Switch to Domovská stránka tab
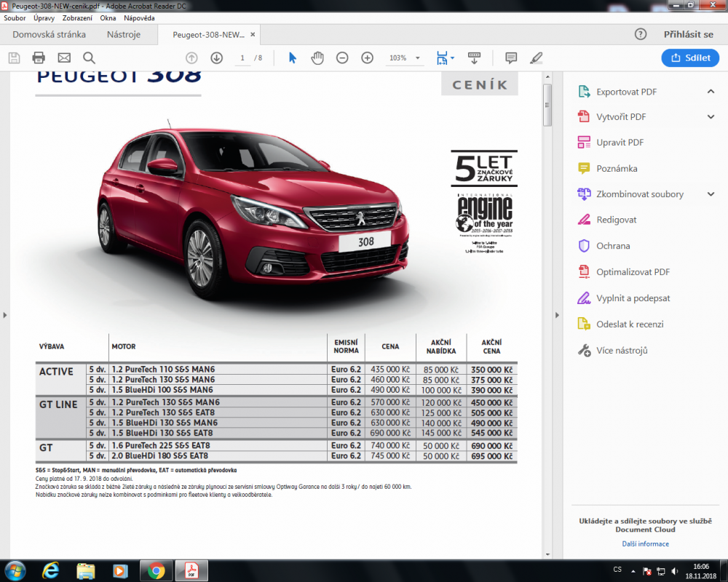The image size is (728, 582). click(50, 34)
